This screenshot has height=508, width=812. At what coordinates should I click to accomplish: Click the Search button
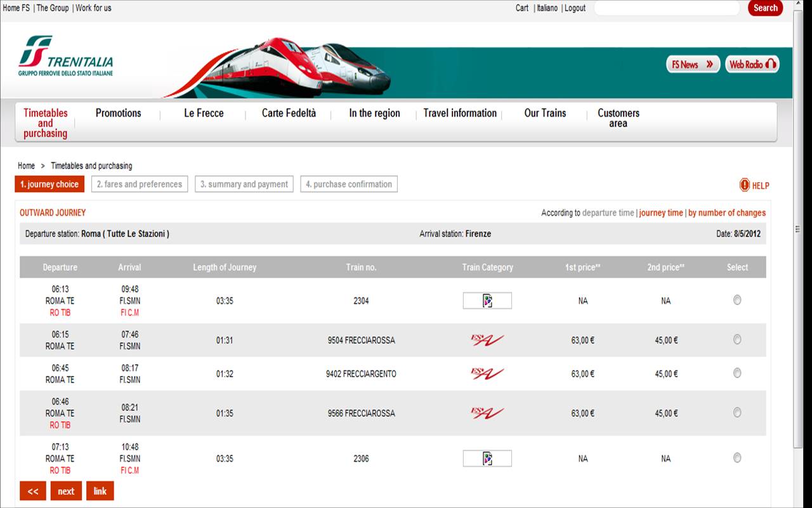pos(765,8)
